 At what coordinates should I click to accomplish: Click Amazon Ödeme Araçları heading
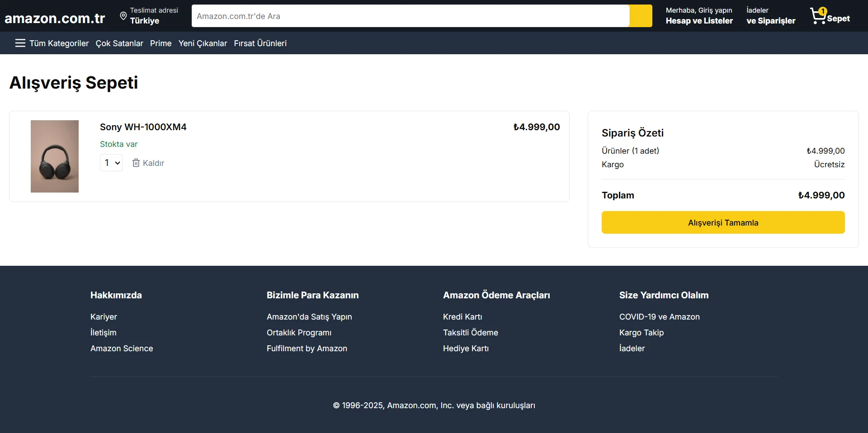coord(496,295)
